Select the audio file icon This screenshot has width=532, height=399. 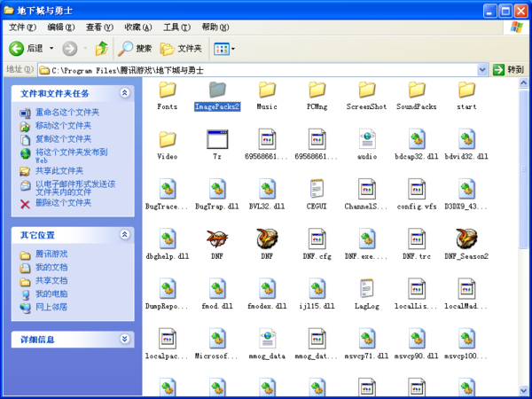(366, 140)
